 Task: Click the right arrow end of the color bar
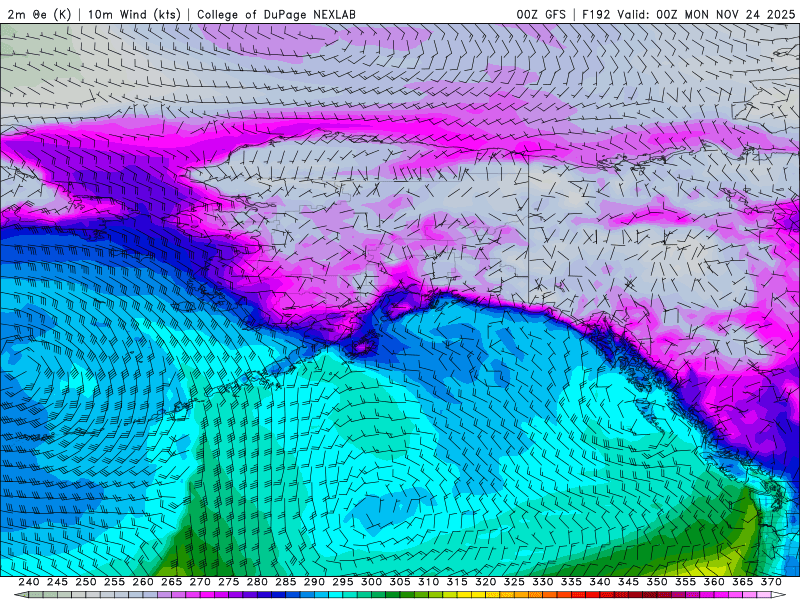coord(778,595)
